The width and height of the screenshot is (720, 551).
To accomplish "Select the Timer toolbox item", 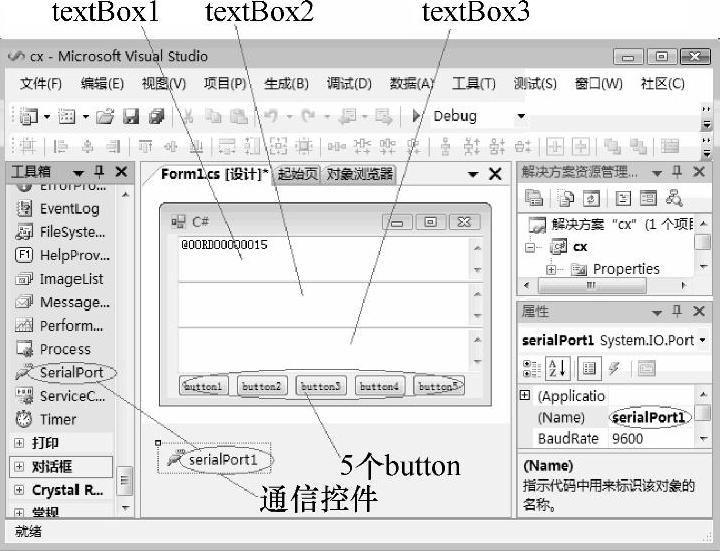I will point(46,419).
